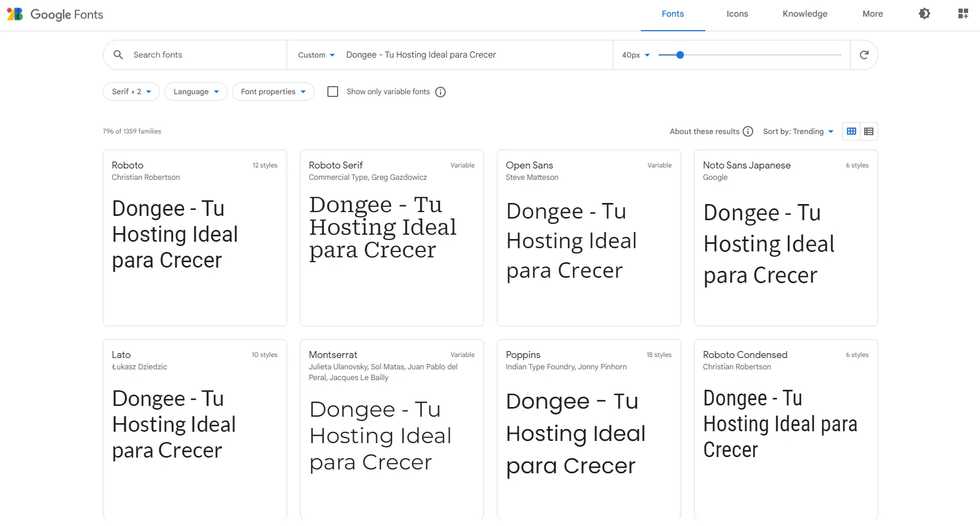Click 'Variable' label on Open Sans card
The image size is (980, 526).
(x=660, y=165)
